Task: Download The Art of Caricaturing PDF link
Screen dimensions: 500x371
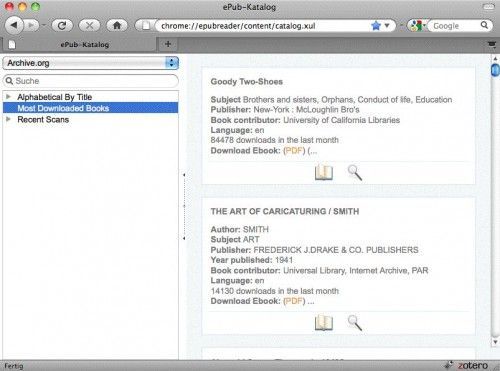Action: point(294,301)
